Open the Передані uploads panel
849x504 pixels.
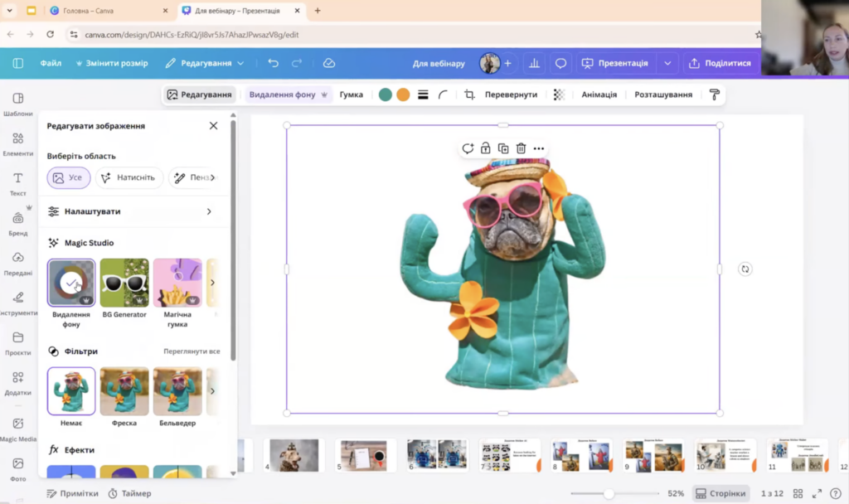18,264
